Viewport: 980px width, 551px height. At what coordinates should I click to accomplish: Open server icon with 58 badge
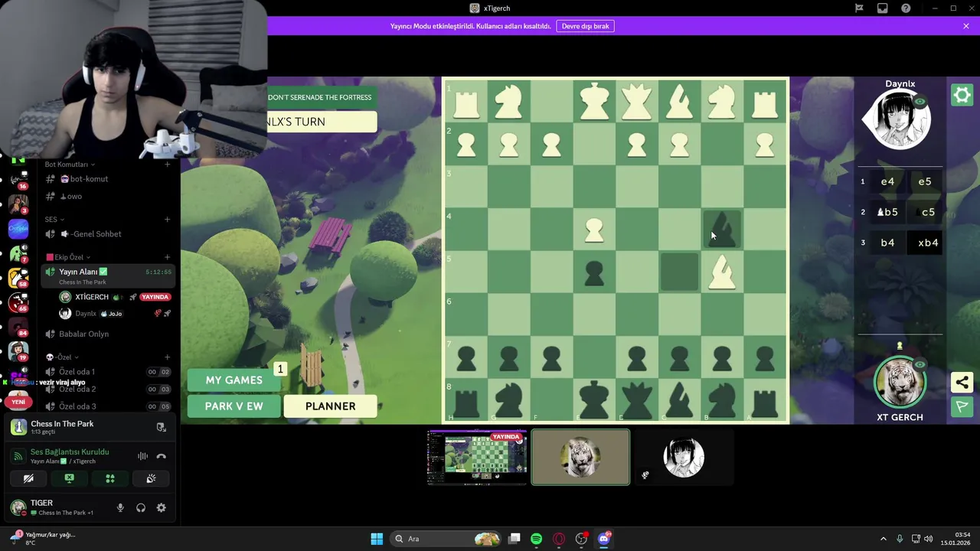pyautogui.click(x=18, y=278)
